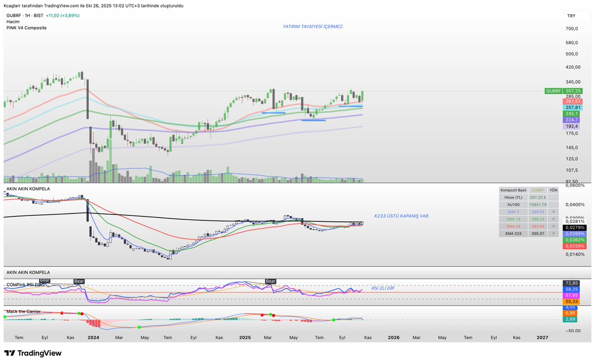Click the green GUBRF tag on price axis
This screenshot has width=595, height=364.
point(553,91)
